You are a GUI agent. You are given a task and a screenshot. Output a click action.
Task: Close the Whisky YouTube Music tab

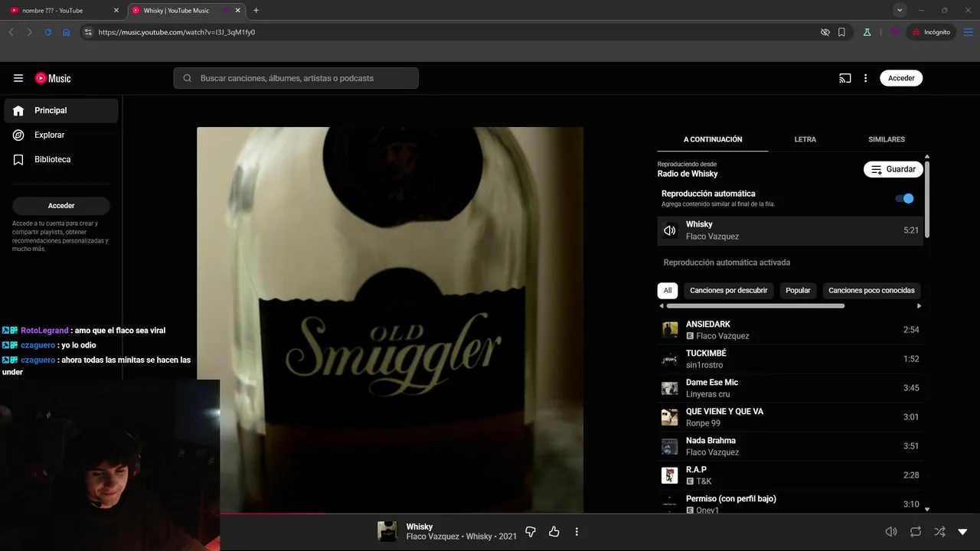237,11
